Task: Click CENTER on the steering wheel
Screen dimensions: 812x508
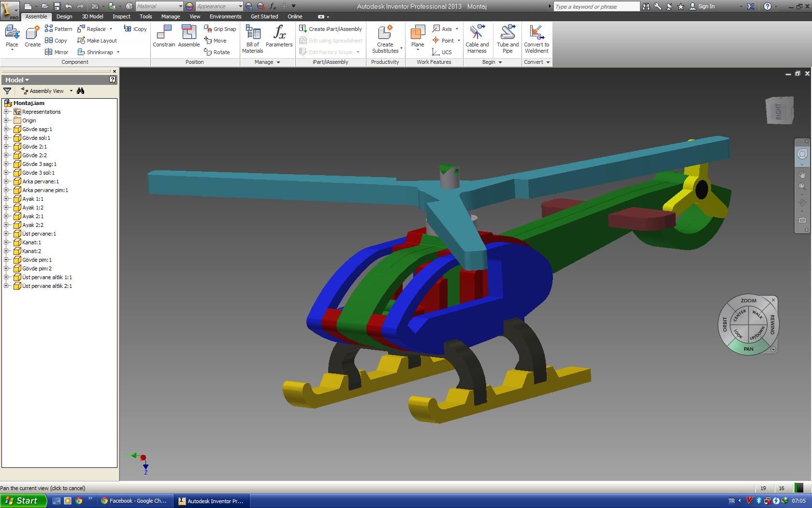Action: pos(739,316)
